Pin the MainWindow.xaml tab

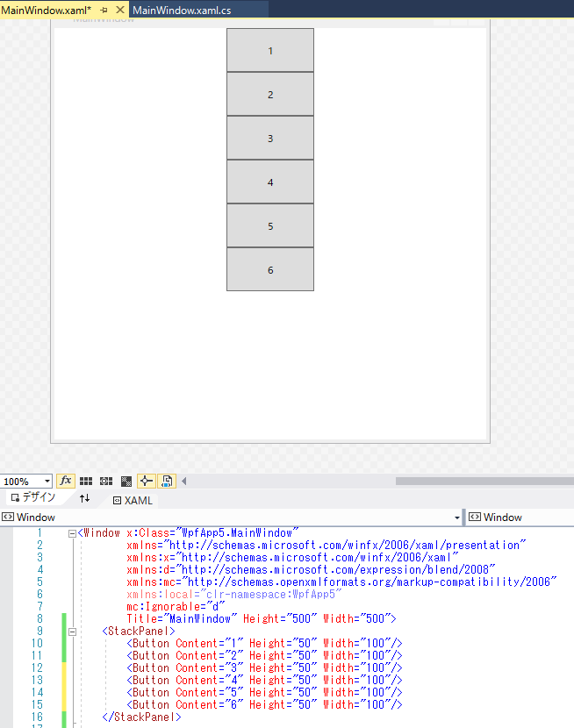click(x=104, y=10)
